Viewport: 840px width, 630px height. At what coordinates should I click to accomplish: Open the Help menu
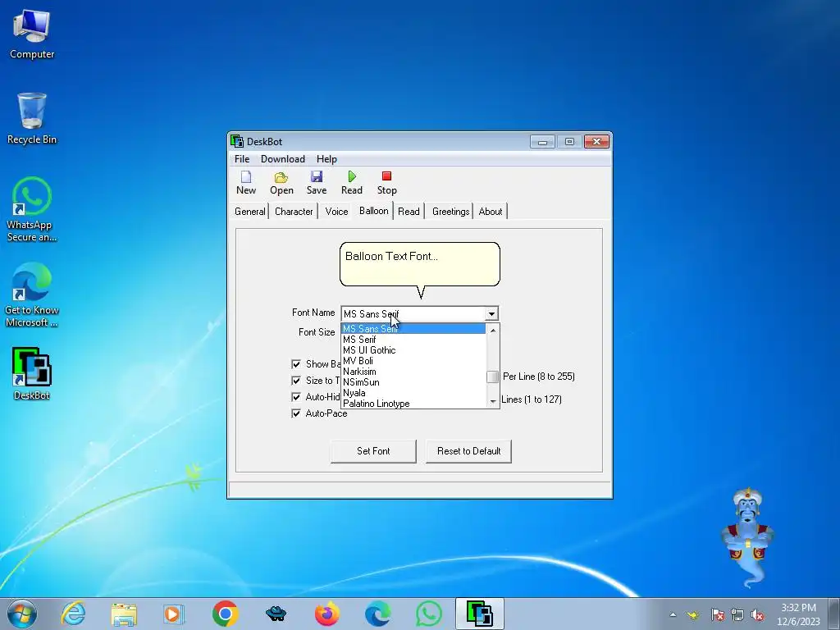coord(326,159)
